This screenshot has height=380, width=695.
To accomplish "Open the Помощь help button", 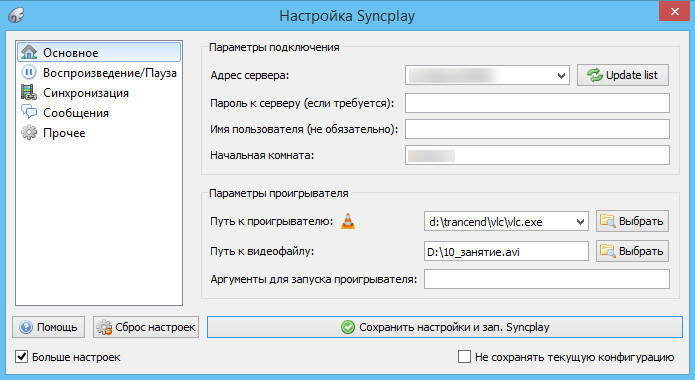I will (48, 327).
